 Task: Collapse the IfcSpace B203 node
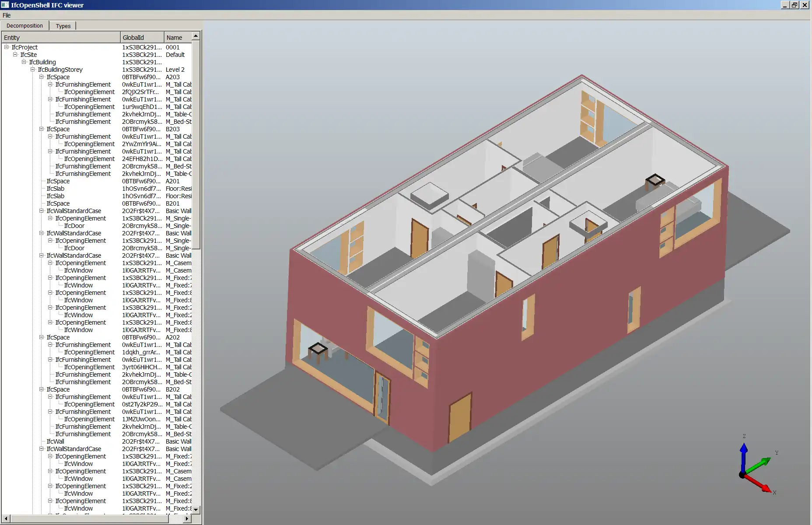click(x=42, y=129)
